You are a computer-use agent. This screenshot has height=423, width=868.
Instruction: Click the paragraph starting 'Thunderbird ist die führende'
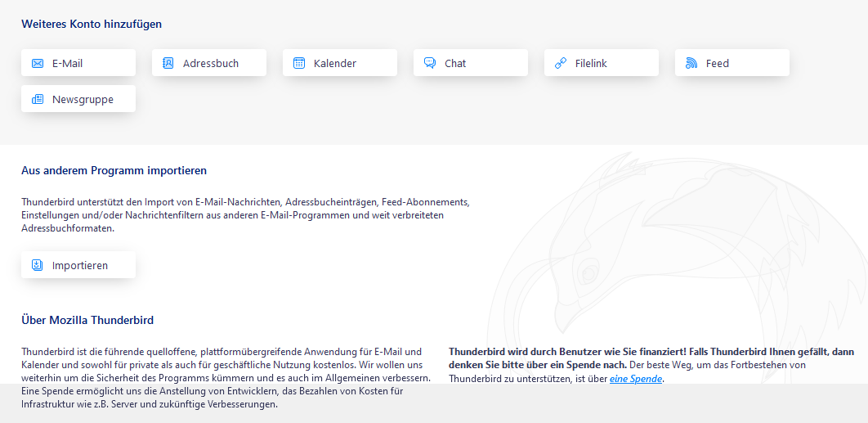226,378
